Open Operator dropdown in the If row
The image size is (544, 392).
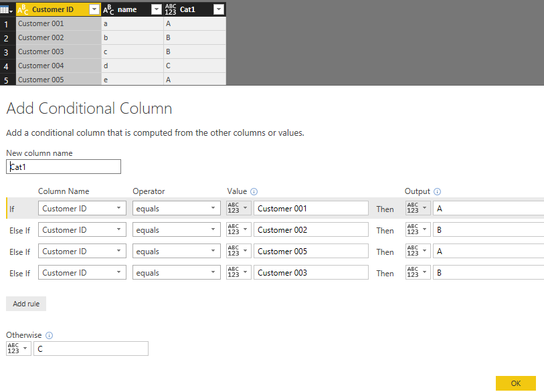point(176,209)
